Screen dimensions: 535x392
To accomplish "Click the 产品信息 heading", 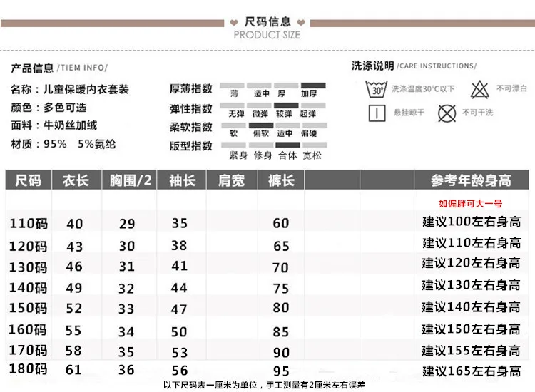I will click(32, 68).
